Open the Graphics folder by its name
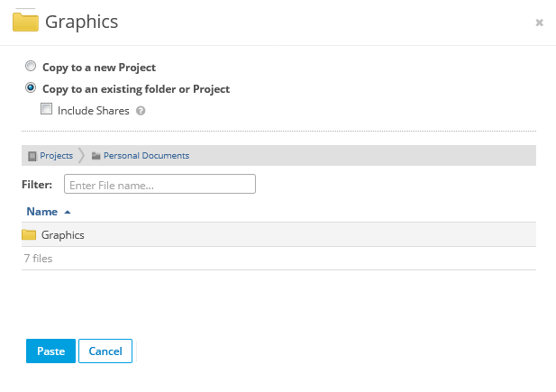The width and height of the screenshot is (556, 392). pyautogui.click(x=63, y=234)
